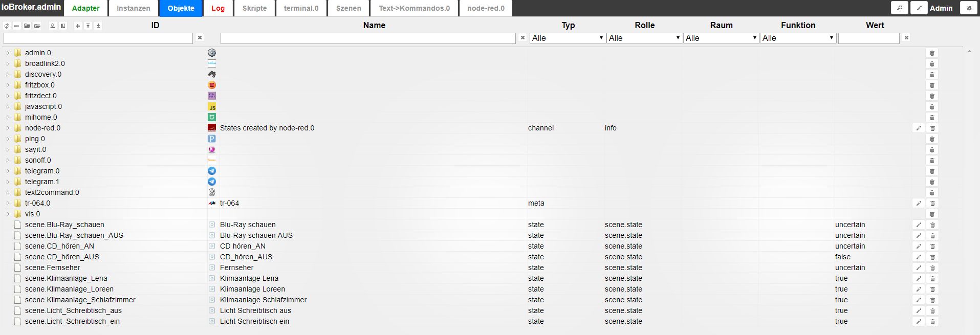Clear the Wert filter field
Viewport: 980px width, 335px height.
pyautogui.click(x=906, y=38)
